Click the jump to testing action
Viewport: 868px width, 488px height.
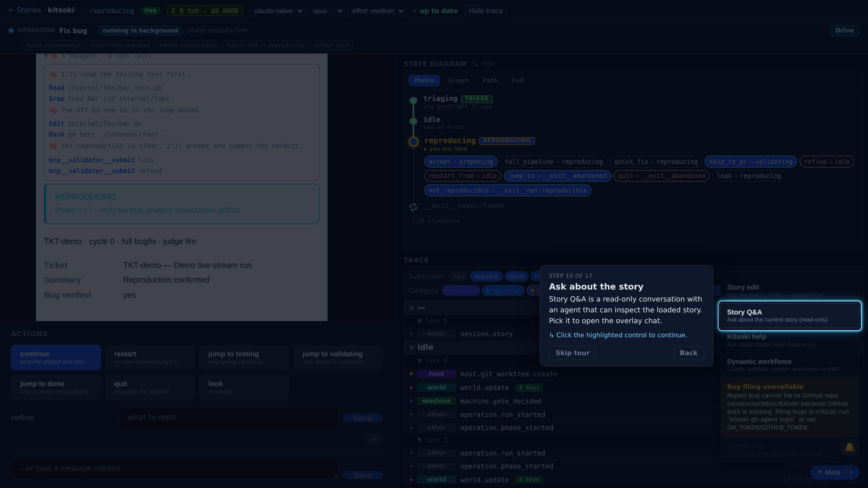pos(244,357)
